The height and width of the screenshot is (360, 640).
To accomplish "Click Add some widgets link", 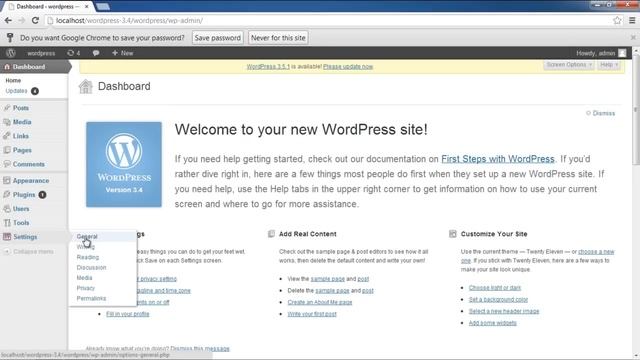I will (x=492, y=323).
